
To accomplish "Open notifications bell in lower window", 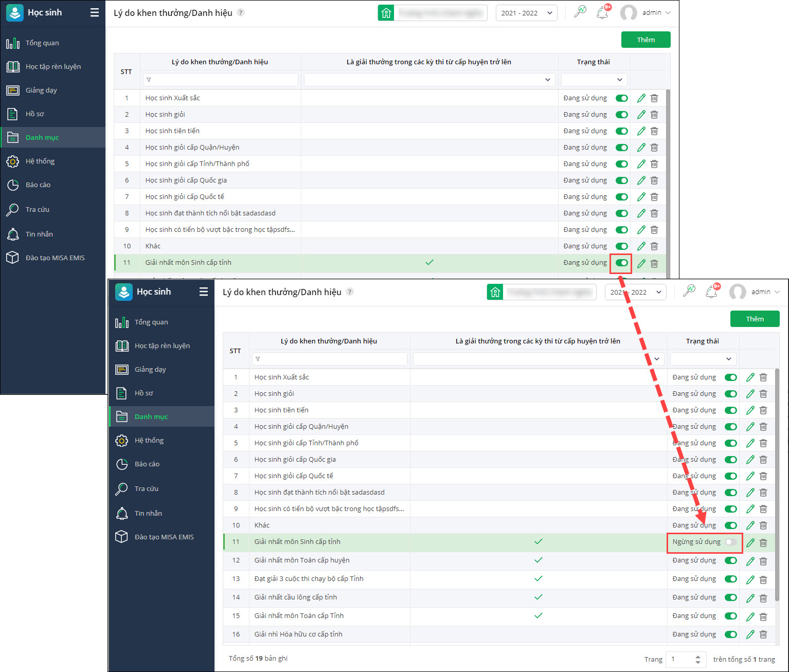I will (x=712, y=292).
